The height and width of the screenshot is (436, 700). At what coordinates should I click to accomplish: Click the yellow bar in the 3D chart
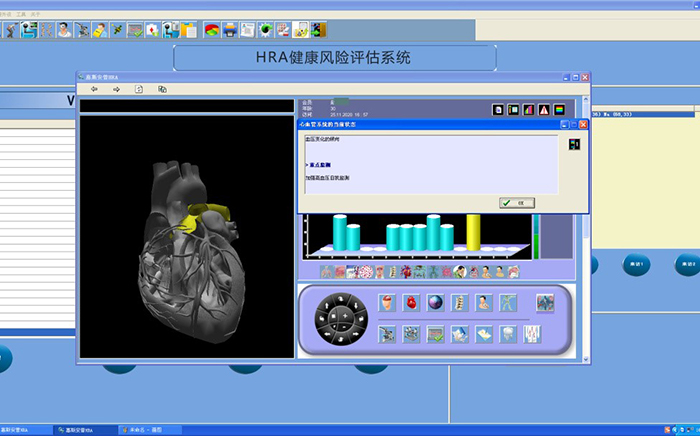tap(474, 232)
